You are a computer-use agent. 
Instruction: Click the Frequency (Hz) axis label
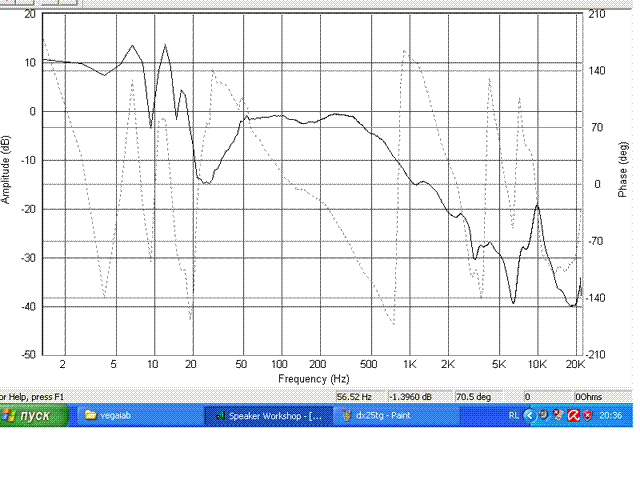point(313,379)
